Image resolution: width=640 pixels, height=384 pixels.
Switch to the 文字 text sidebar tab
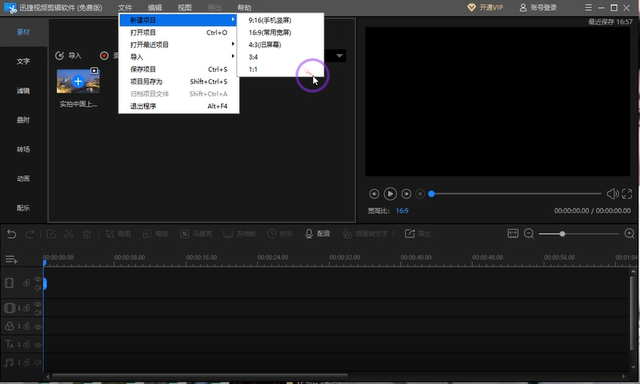(23, 61)
